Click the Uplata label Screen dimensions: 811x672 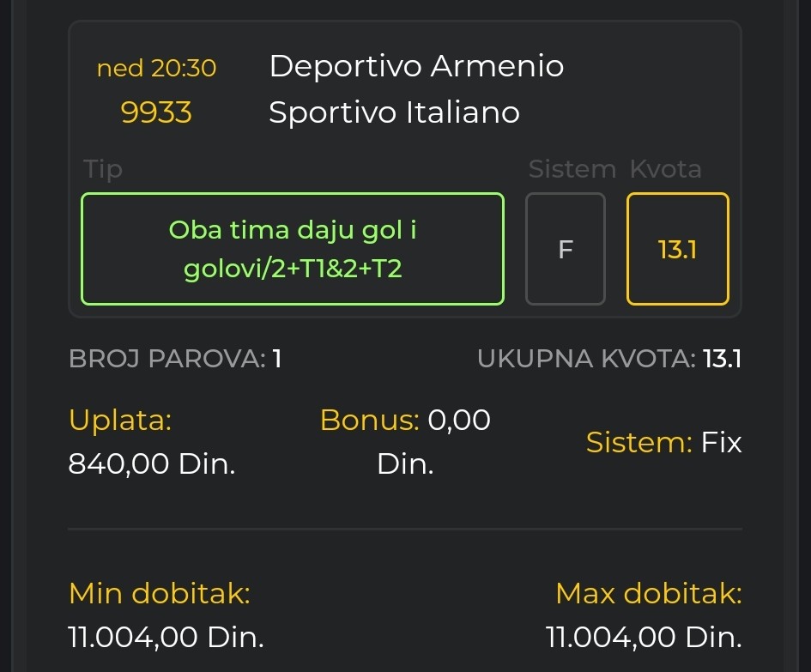point(120,421)
